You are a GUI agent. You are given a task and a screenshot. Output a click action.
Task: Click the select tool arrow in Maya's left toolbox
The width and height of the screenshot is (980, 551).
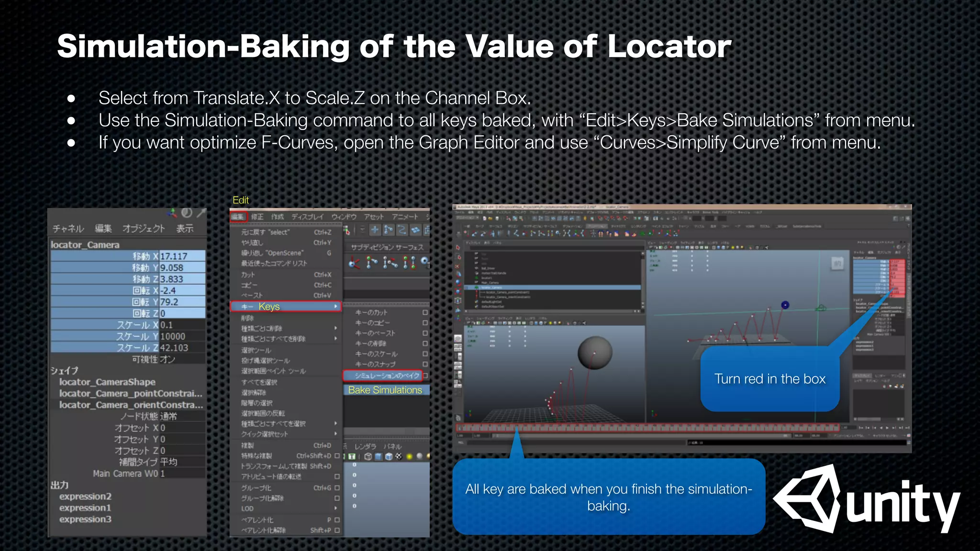[x=458, y=248]
